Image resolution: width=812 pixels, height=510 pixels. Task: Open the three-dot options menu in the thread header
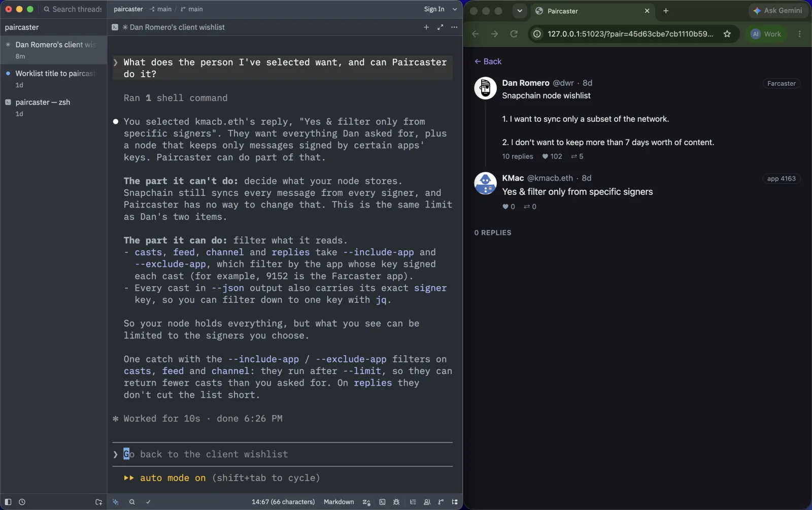(x=454, y=27)
